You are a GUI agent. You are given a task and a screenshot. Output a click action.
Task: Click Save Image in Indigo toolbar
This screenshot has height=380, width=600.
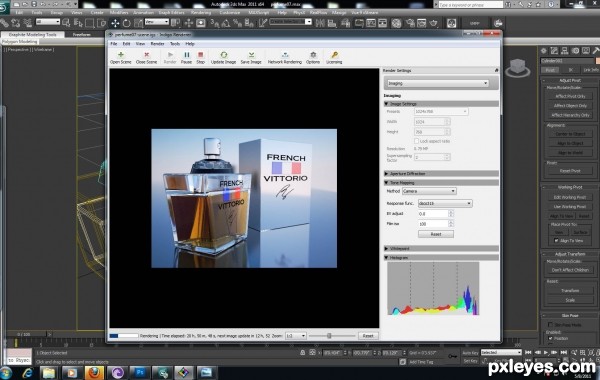251,57
